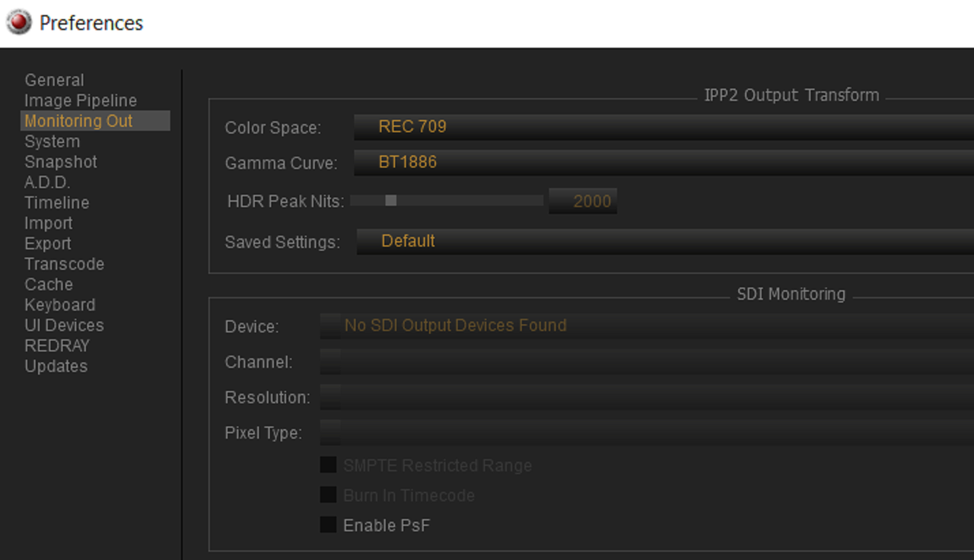
Task: Open the SDI Resolution dropdown
Action: tap(647, 397)
